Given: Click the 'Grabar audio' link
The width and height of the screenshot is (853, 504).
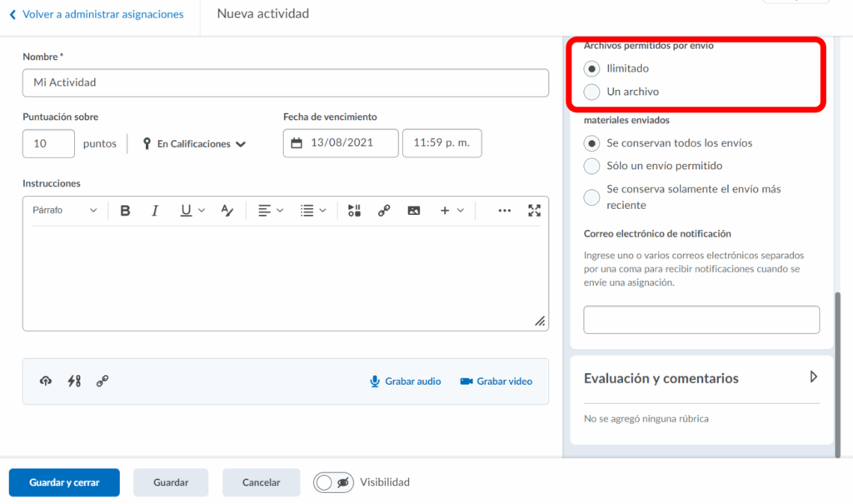Looking at the screenshot, I should pyautogui.click(x=406, y=382).
